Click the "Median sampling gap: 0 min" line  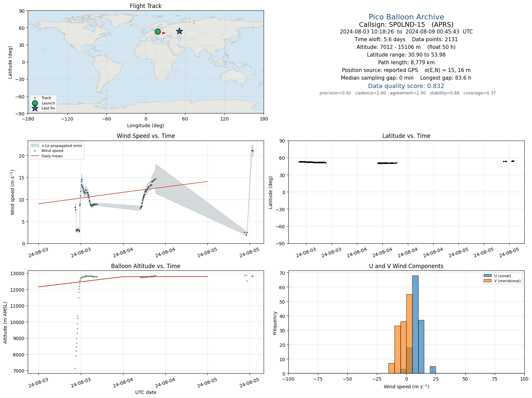coord(406,78)
